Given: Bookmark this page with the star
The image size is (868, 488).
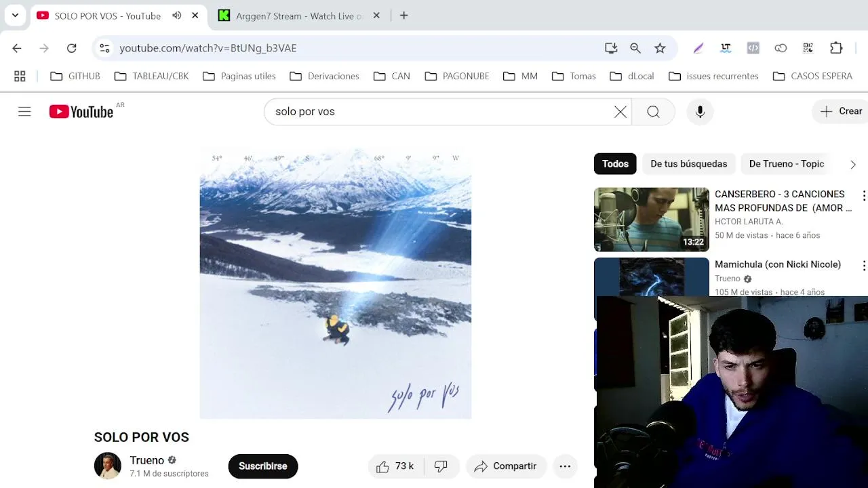Looking at the screenshot, I should (x=660, y=48).
